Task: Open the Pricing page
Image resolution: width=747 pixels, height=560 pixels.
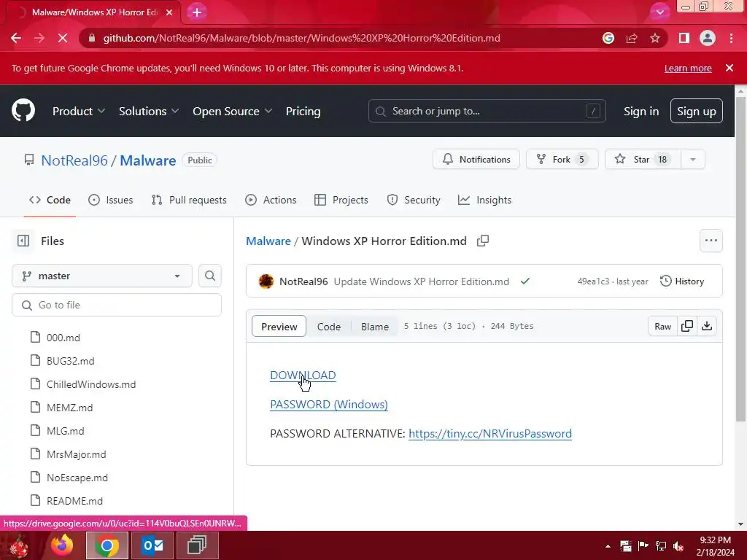Action: click(303, 111)
